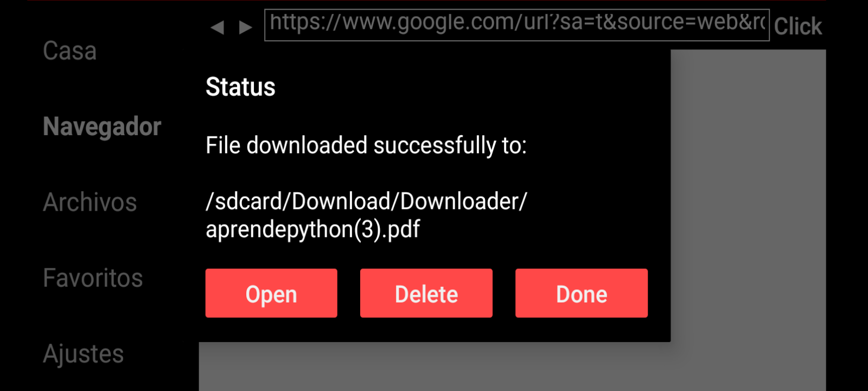Click the Status dialog title
This screenshot has height=391, width=868.
click(x=240, y=87)
